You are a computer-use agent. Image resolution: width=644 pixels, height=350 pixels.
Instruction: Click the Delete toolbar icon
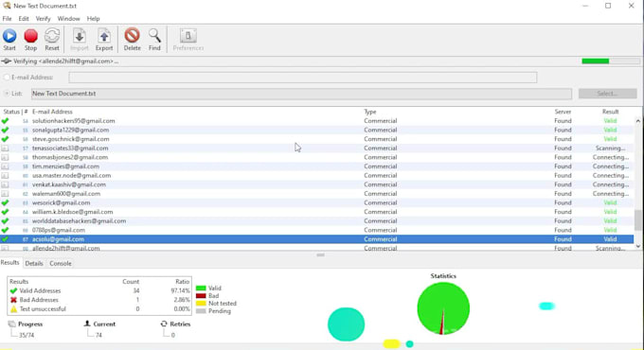132,36
